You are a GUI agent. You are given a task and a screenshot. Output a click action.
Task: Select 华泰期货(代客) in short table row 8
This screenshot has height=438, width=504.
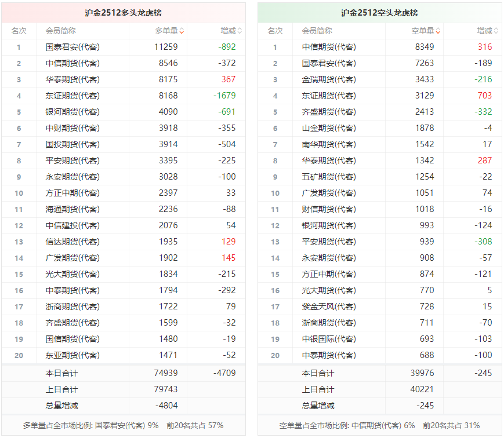coord(329,160)
